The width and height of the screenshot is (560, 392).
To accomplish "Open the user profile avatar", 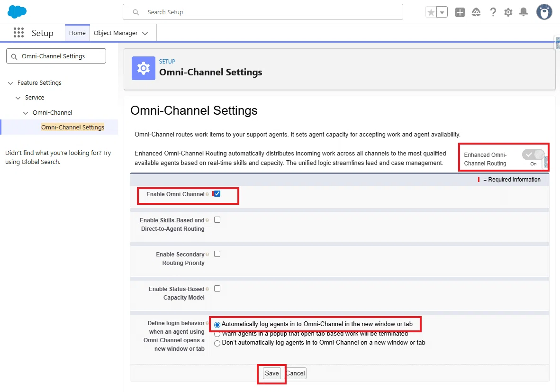I will point(544,12).
